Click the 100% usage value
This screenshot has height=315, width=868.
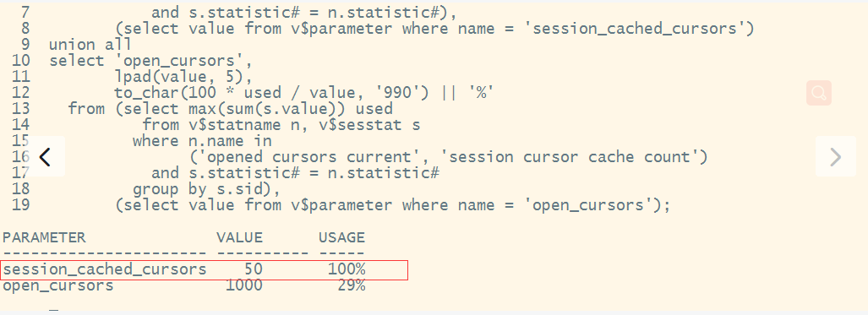point(346,269)
